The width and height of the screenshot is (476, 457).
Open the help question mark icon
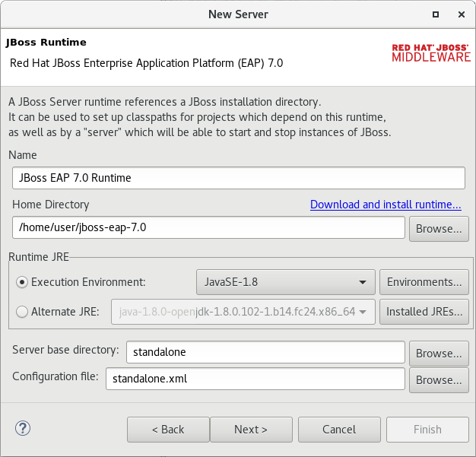click(x=23, y=428)
